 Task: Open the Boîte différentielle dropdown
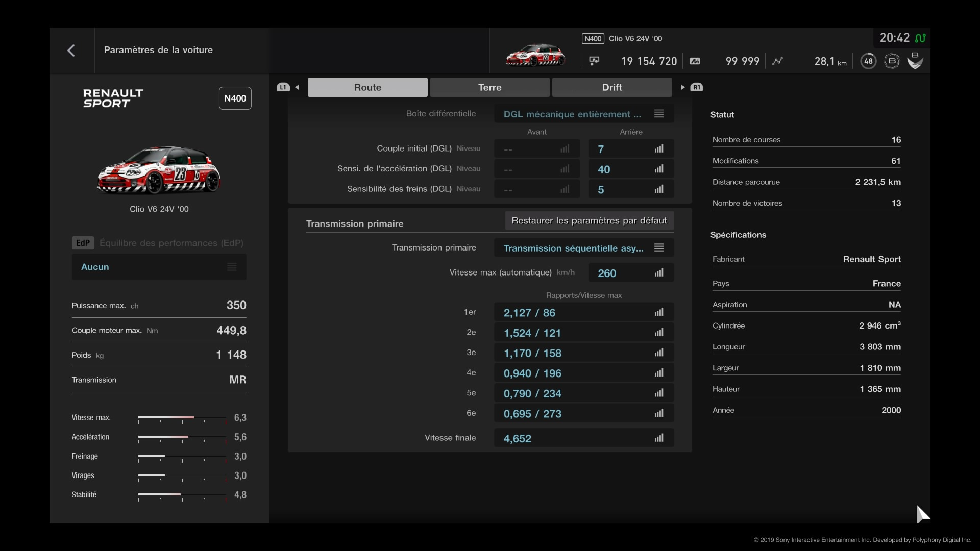pos(584,114)
